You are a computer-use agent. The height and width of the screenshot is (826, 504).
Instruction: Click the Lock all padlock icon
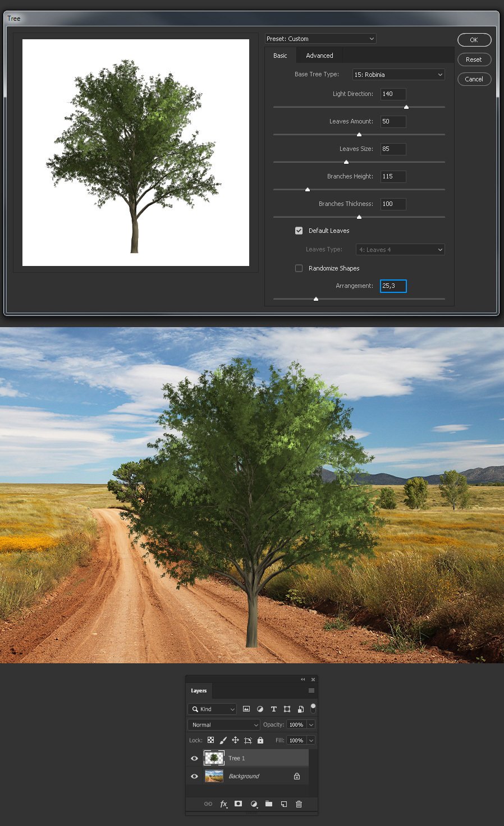pyautogui.click(x=260, y=740)
